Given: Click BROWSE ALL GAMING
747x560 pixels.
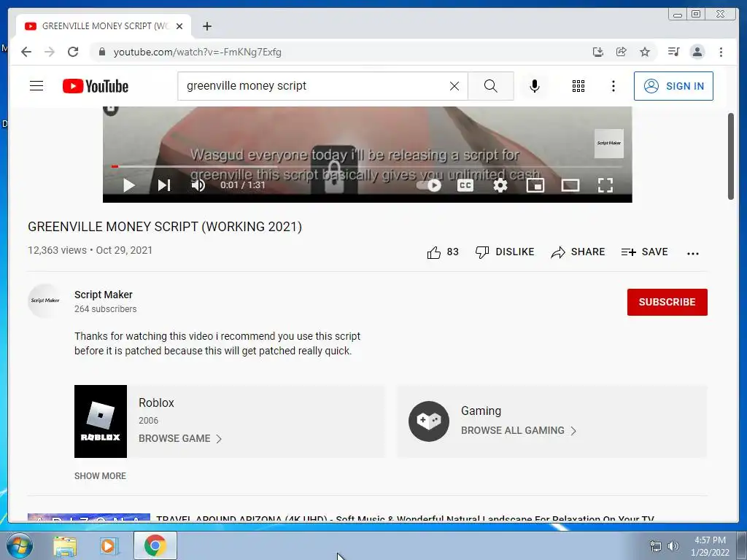Looking at the screenshot, I should point(519,430).
